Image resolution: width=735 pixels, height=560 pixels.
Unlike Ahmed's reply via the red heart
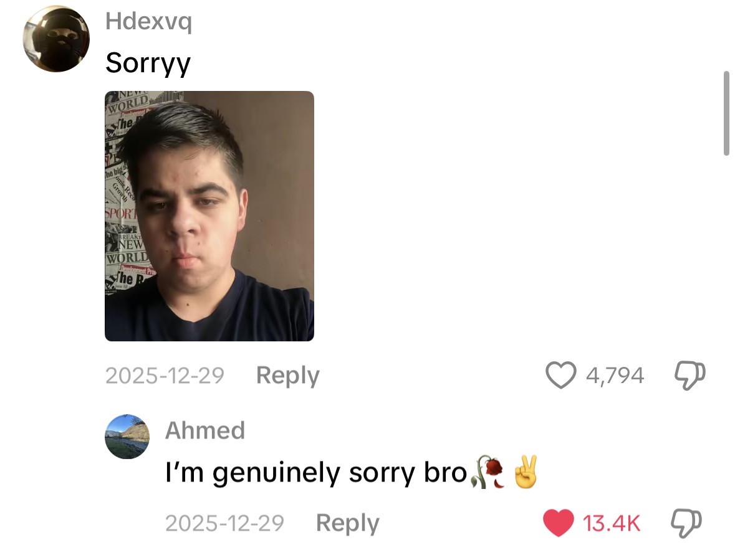(559, 523)
